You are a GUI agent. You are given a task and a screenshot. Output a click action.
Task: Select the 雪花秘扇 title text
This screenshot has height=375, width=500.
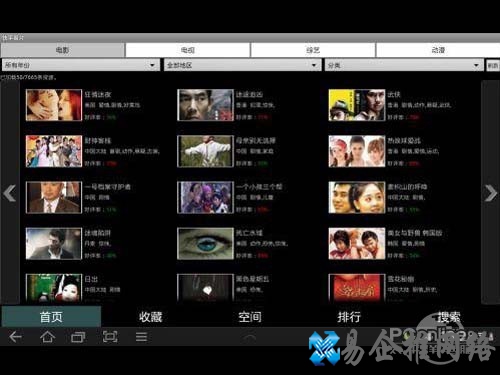pos(400,279)
